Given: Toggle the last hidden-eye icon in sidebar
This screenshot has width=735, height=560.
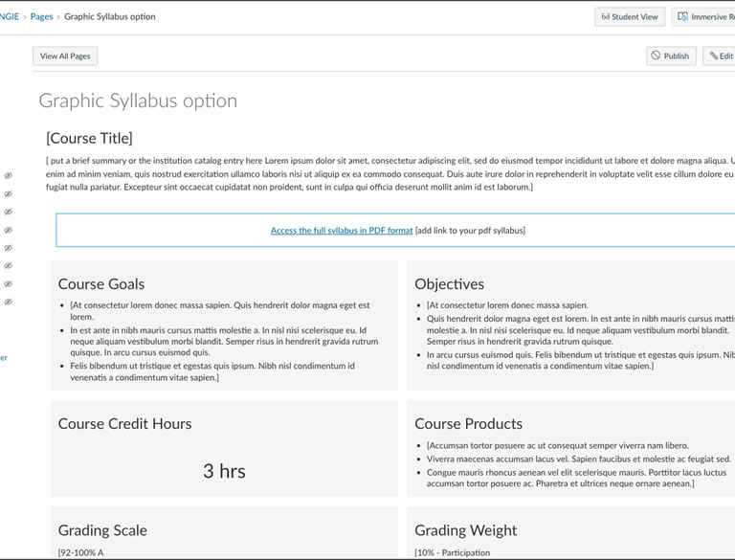Looking at the screenshot, I should pyautogui.click(x=8, y=302).
